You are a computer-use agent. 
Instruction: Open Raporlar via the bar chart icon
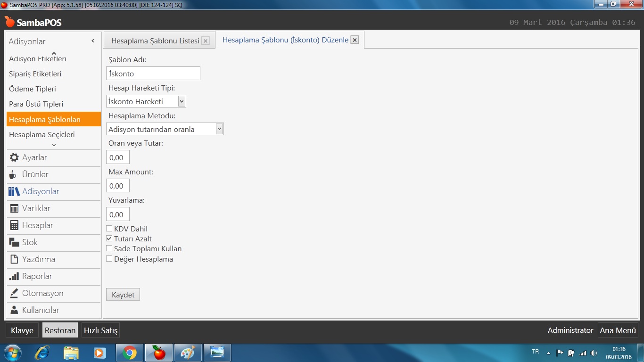[x=14, y=276]
